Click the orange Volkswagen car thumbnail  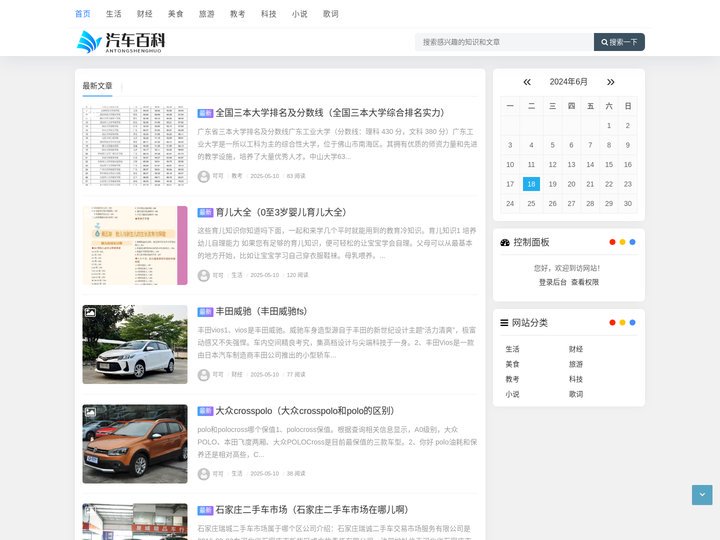[135, 444]
